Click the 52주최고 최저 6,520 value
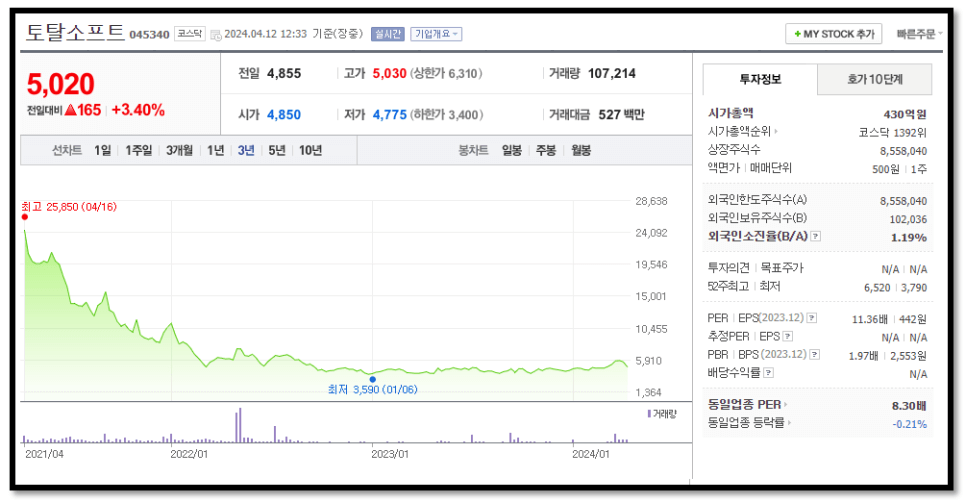Screen dimensions: 966x503 [877, 287]
